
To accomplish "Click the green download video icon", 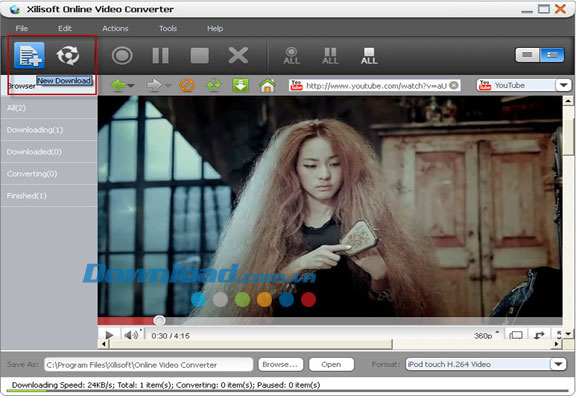I will pyautogui.click(x=241, y=86).
